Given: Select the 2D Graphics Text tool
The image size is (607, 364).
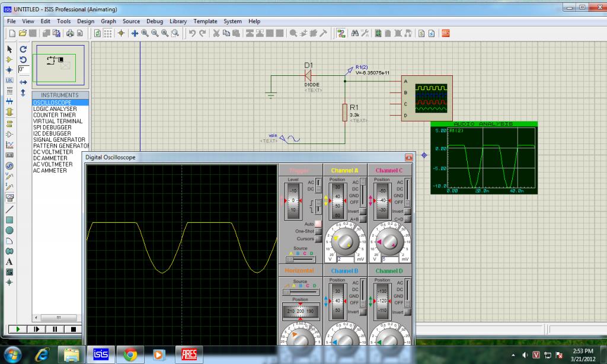Looking at the screenshot, I should tap(9, 261).
